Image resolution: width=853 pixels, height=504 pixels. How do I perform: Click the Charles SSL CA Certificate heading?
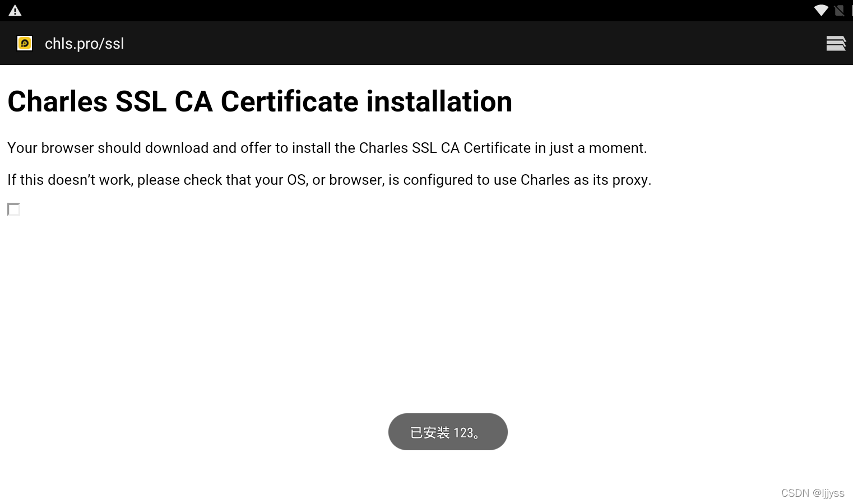(x=259, y=101)
